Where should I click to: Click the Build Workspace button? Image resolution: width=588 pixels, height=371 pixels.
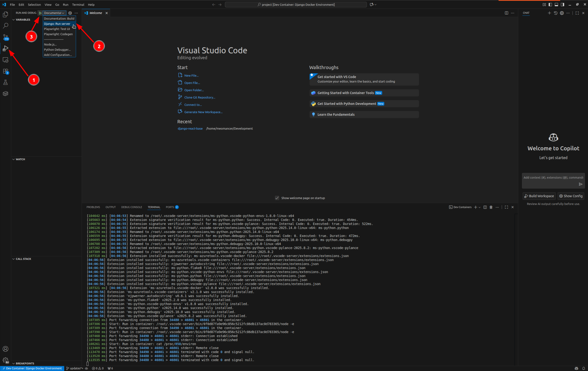539,196
